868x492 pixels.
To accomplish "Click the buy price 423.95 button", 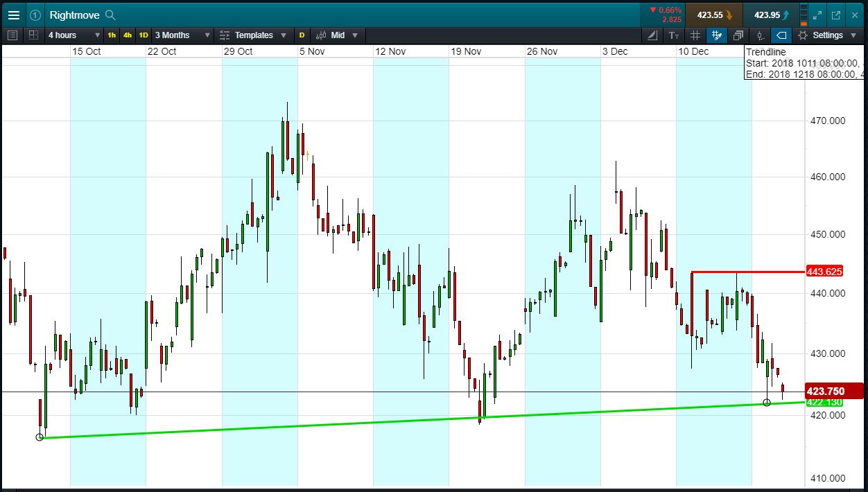I will click(x=771, y=15).
